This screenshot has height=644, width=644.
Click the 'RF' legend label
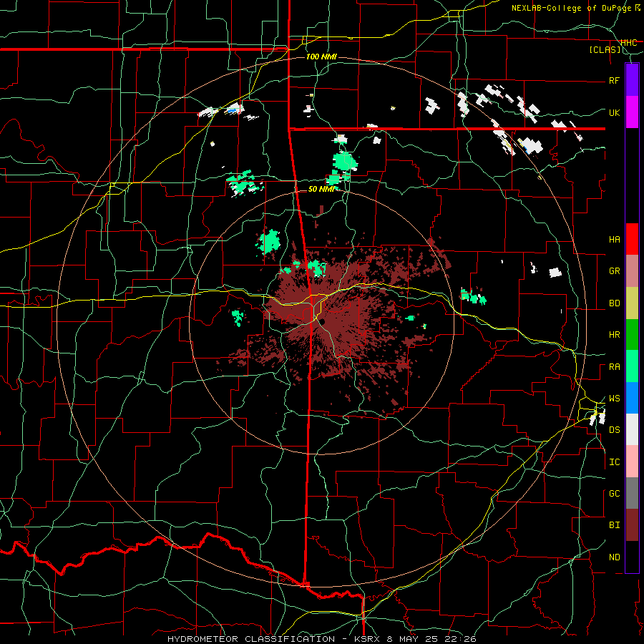tap(615, 80)
